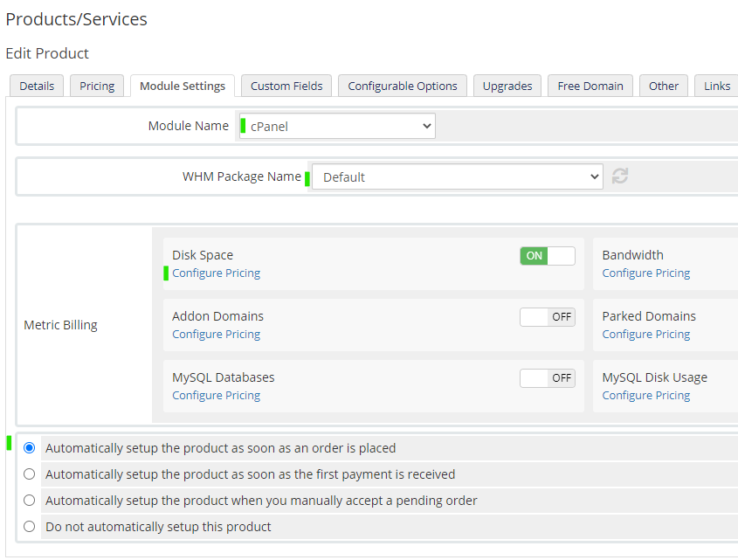The height and width of the screenshot is (560, 738).
Task: Open the Pricing tab
Action: coord(97,86)
